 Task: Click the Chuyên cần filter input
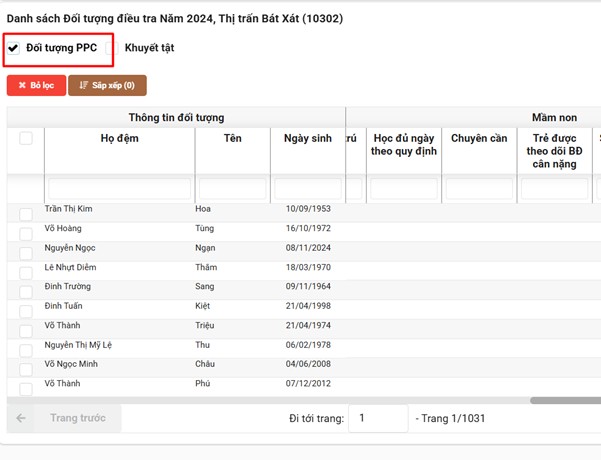(479, 188)
